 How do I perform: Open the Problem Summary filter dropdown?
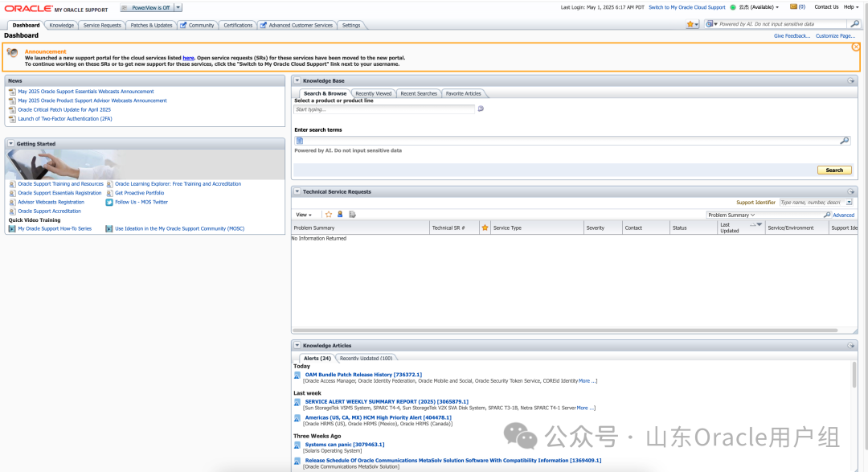point(731,215)
